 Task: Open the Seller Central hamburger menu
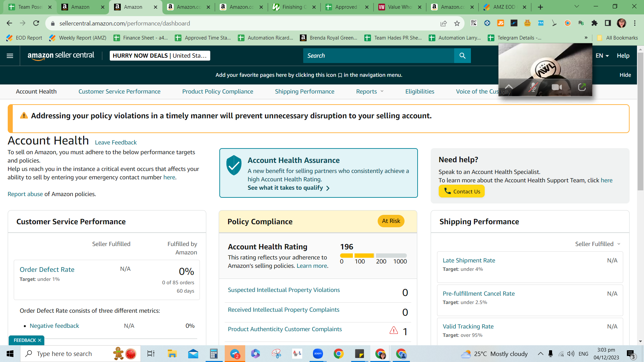click(10, 56)
